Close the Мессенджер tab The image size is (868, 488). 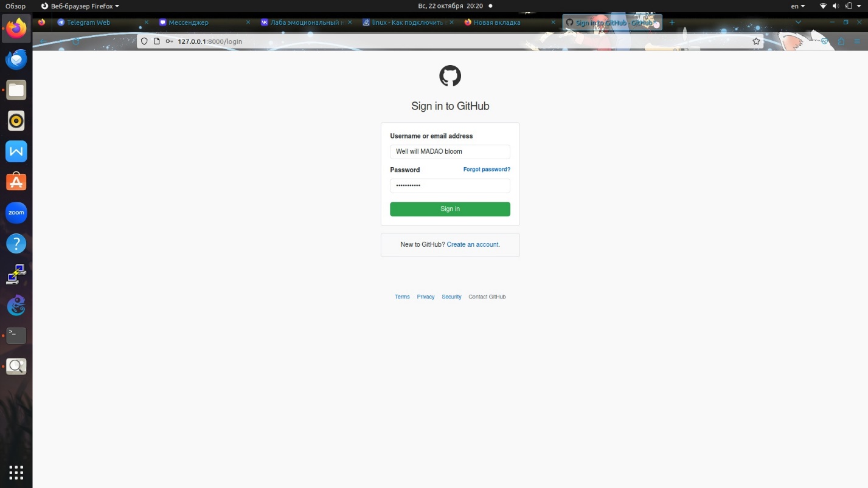[x=248, y=22]
